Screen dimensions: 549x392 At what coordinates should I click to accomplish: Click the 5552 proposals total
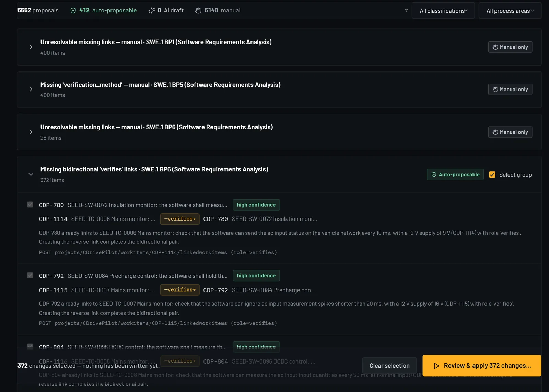[x=38, y=10]
